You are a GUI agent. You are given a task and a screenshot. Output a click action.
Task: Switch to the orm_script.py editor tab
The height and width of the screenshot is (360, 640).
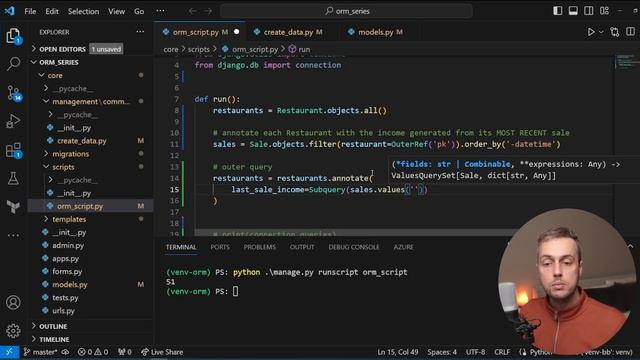200,32
